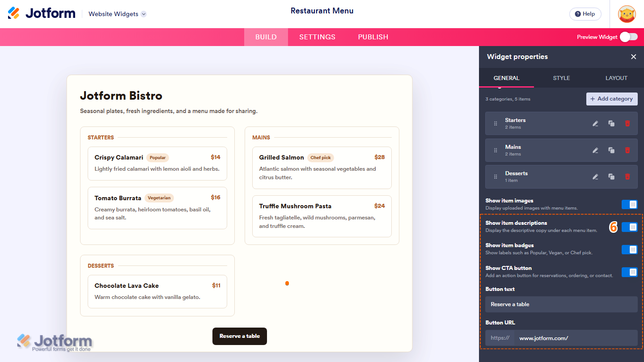Viewport: 644px width, 362px height.
Task: Open the Website Widgets dropdown
Action: 117,14
